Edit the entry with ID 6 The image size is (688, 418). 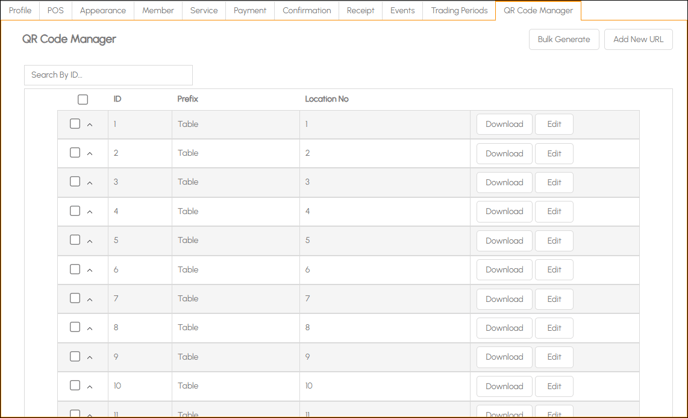(554, 270)
